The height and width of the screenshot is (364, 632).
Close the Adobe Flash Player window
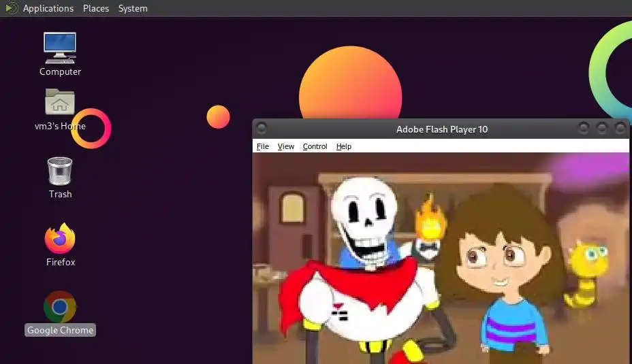pyautogui.click(x=620, y=129)
